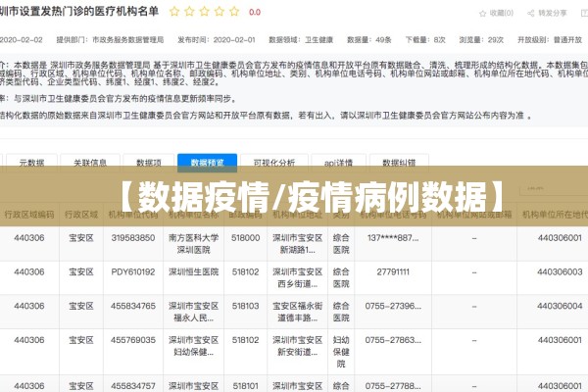Click 数据领域 卫生健康 text
Viewport: 588px width, 392px height.
301,40
